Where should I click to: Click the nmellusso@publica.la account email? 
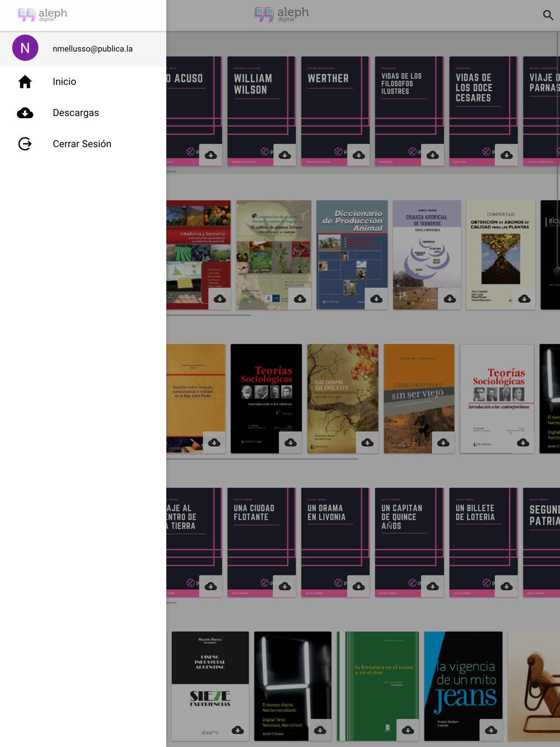(92, 49)
